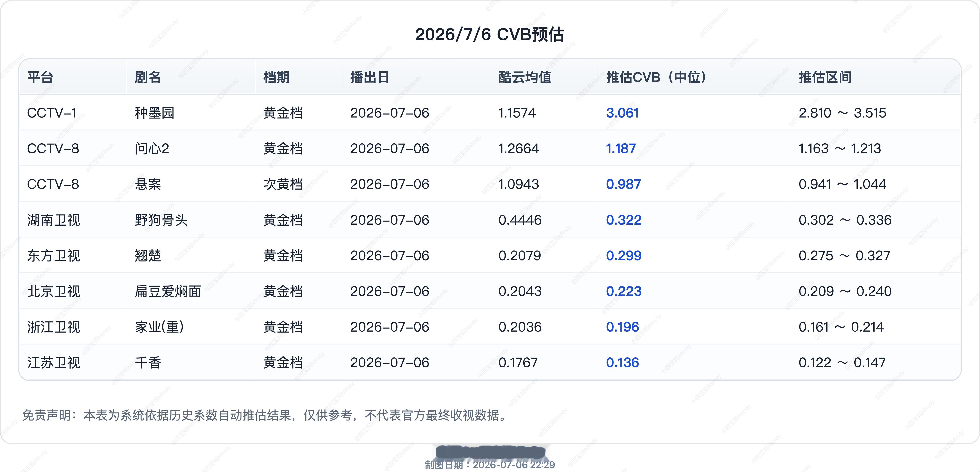Image resolution: width=980 pixels, height=472 pixels.
Task: Click the blue CVB value '0.136'
Action: pos(622,363)
